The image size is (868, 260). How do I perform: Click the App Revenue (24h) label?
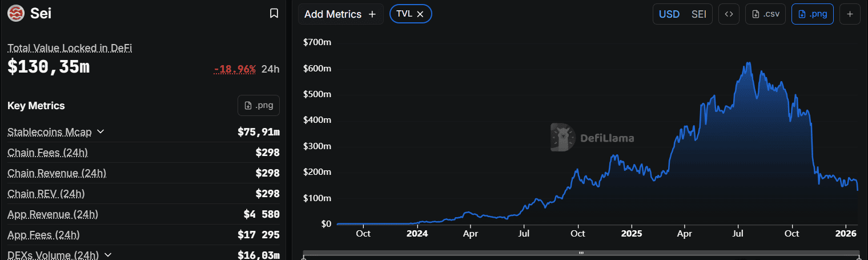pos(53,214)
